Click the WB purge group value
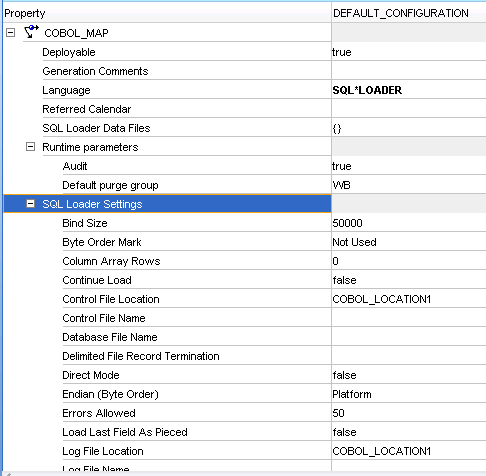 coord(341,185)
